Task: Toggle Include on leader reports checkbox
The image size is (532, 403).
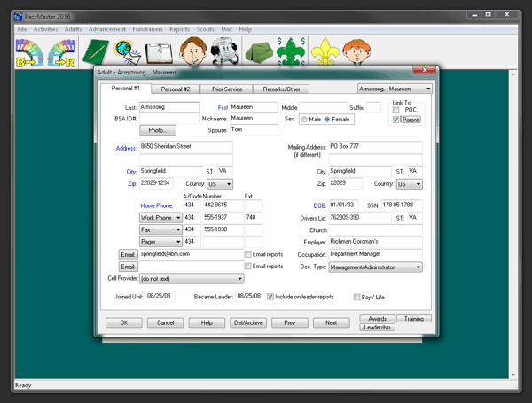Action: (x=270, y=297)
